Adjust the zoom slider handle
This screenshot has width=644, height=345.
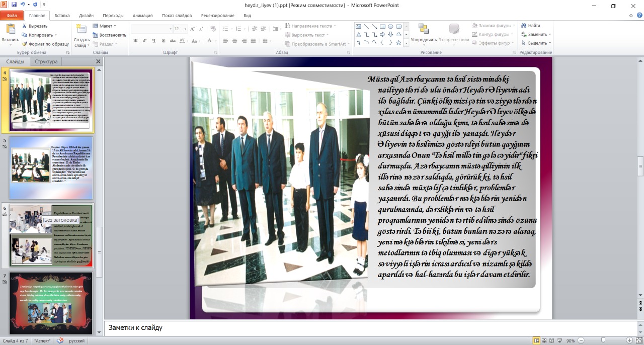click(603, 340)
